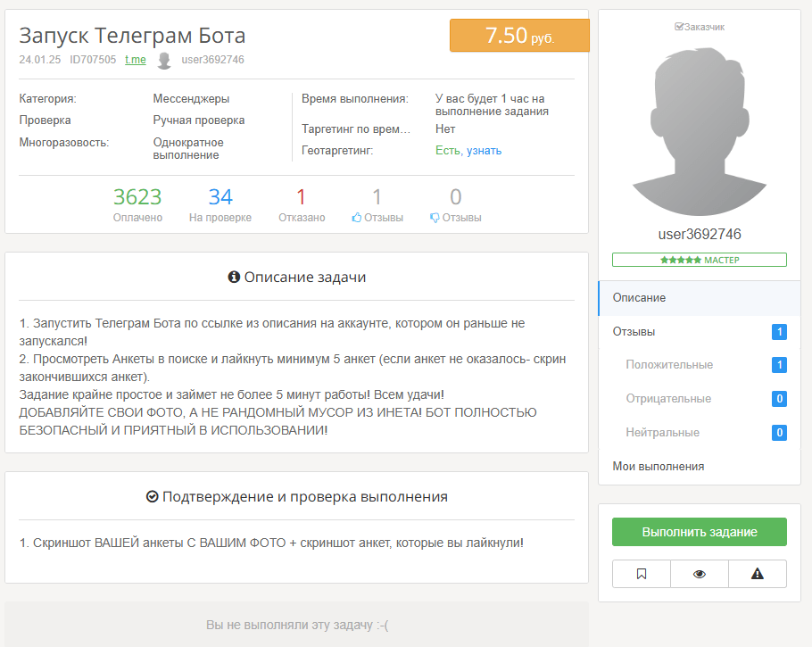Click the small avatar icon beside user3692746
Viewport: 812px width, 647px height.
164,60
